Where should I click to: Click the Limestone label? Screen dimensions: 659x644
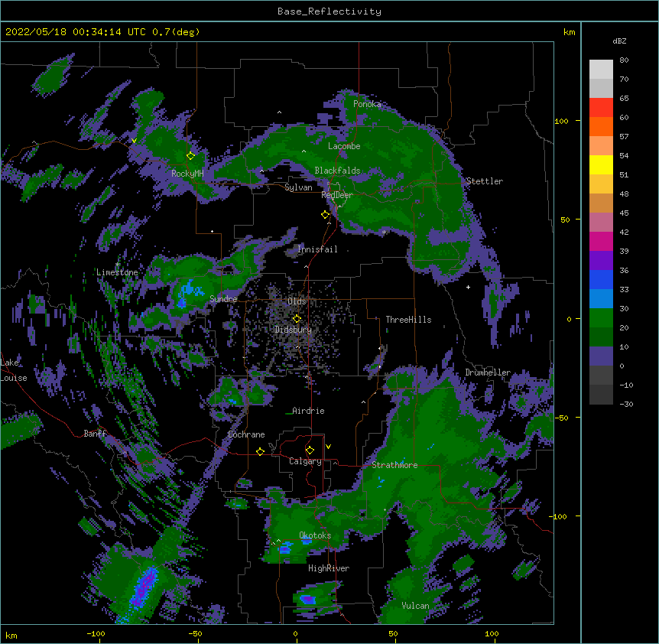(x=117, y=272)
